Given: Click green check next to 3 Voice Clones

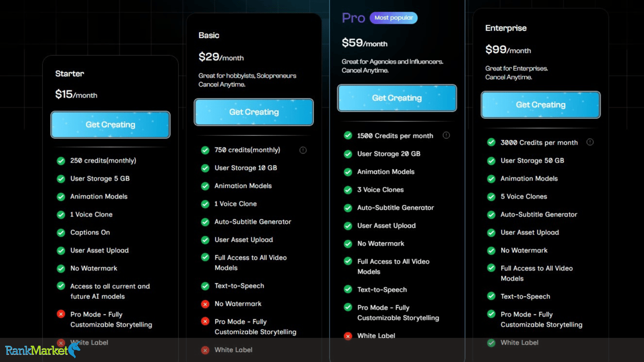Looking at the screenshot, I should point(348,190).
